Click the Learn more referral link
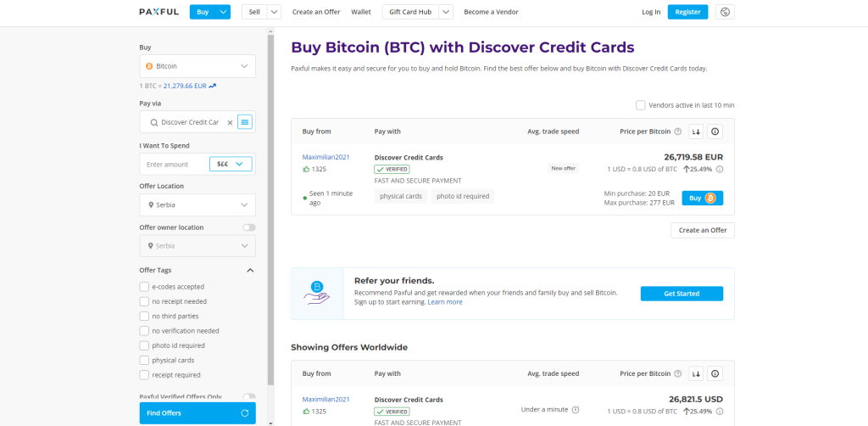868x426 pixels. (x=445, y=302)
